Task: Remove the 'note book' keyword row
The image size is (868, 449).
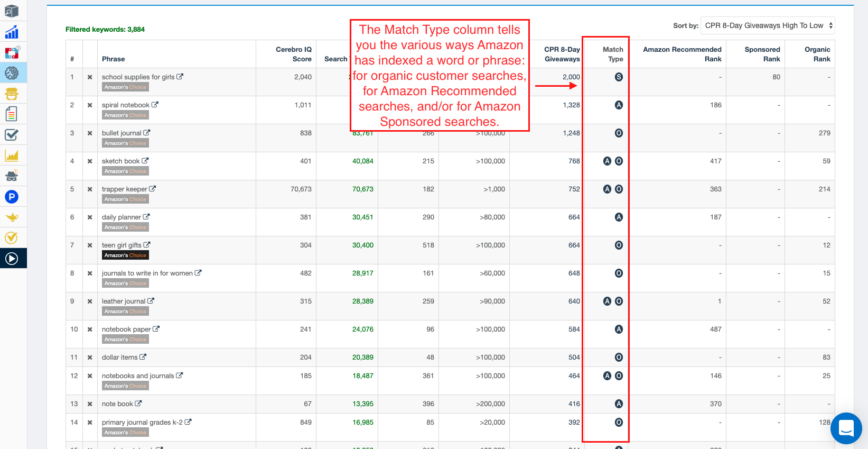Action: click(90, 404)
